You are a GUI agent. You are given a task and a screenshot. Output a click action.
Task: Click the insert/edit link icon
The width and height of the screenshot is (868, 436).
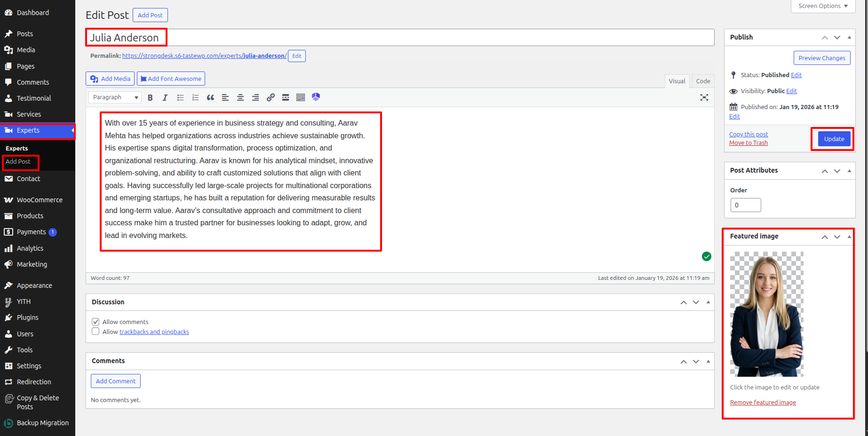[x=271, y=97]
